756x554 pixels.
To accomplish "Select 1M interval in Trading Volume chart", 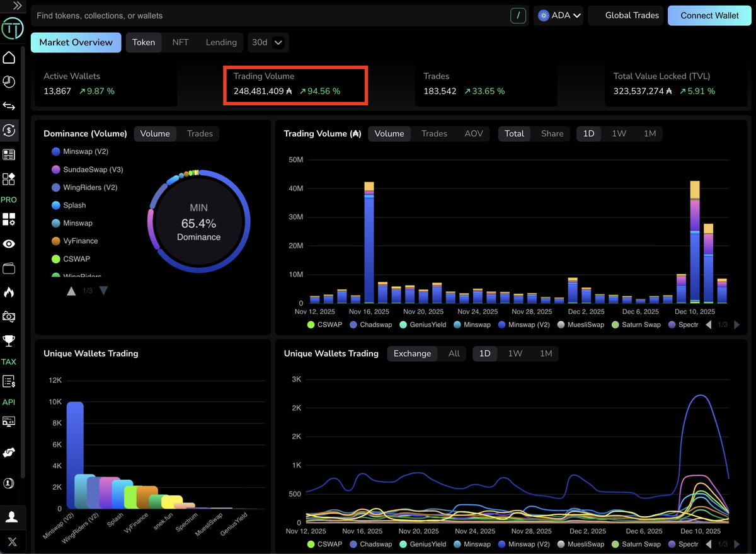I will click(x=650, y=134).
